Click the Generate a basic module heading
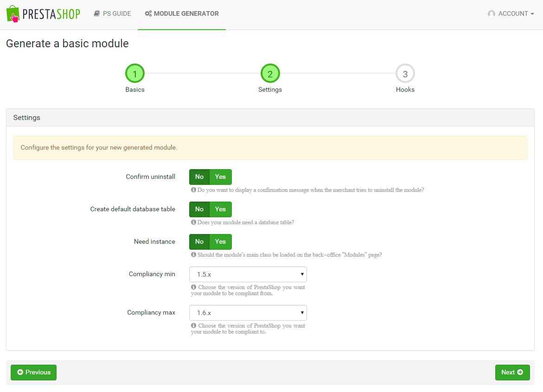This screenshot has height=392, width=543. (x=67, y=44)
